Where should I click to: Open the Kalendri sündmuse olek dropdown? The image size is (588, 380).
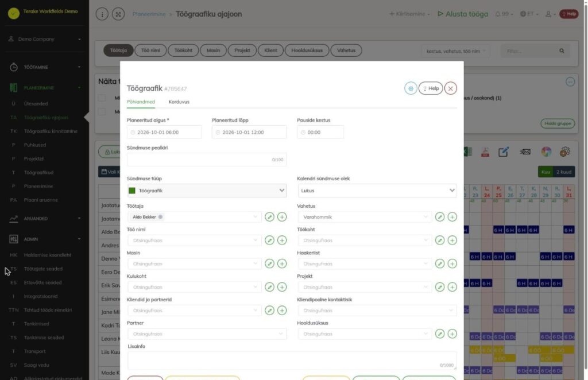tap(377, 191)
